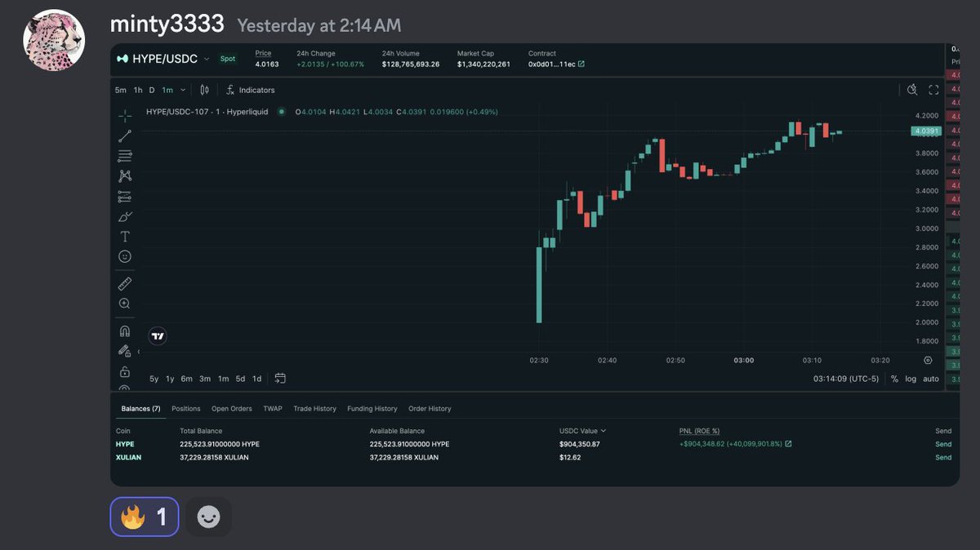Click minty3333's cheetah avatar
Image resolution: width=980 pixels, height=550 pixels.
pos(55,40)
